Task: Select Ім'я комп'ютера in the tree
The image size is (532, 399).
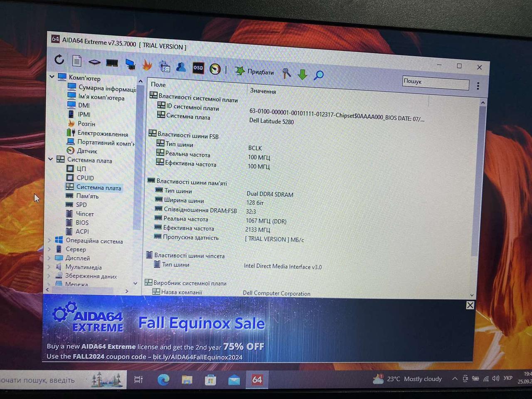Action: click(96, 97)
